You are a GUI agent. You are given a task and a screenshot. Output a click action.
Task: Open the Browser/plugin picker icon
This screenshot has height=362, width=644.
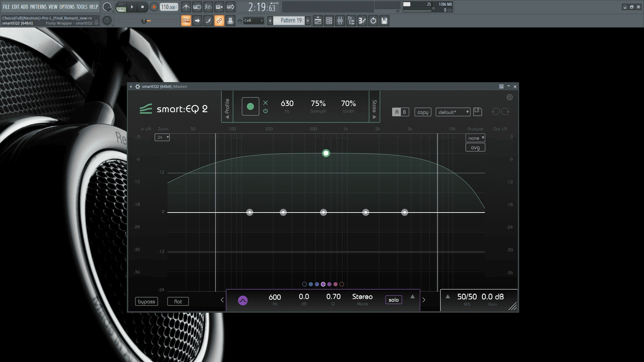[351, 21]
